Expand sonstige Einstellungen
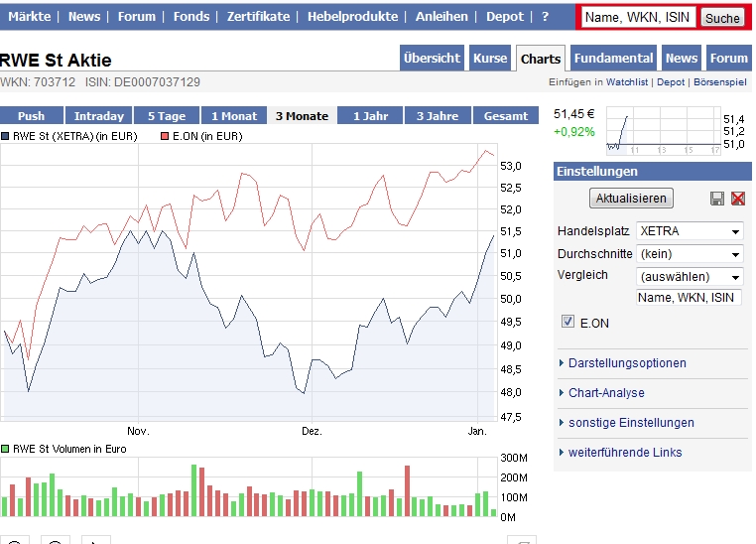The width and height of the screenshot is (756, 544). point(630,423)
